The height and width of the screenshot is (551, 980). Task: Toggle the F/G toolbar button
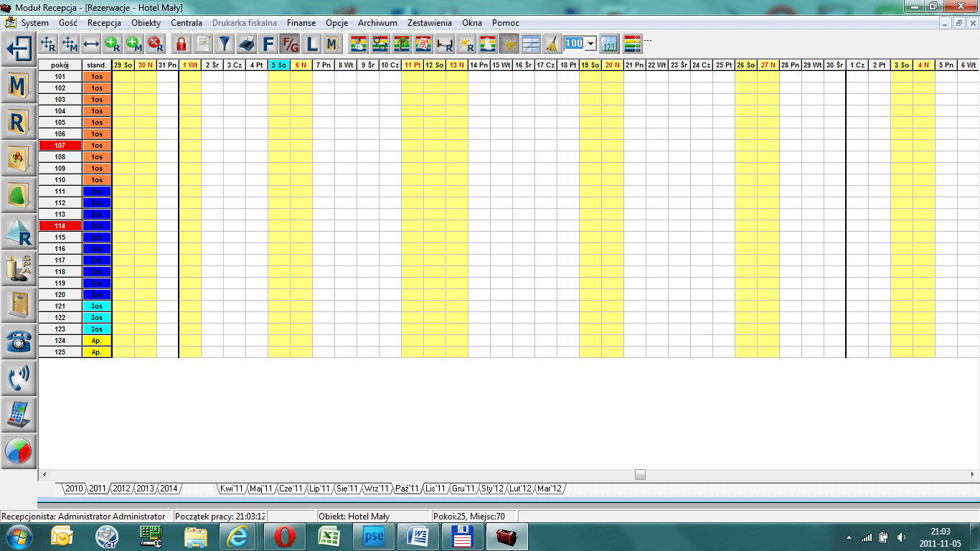[290, 44]
